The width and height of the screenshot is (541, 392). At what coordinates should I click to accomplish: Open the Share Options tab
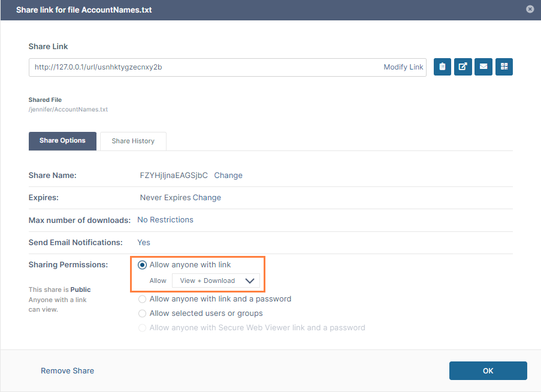pos(62,141)
